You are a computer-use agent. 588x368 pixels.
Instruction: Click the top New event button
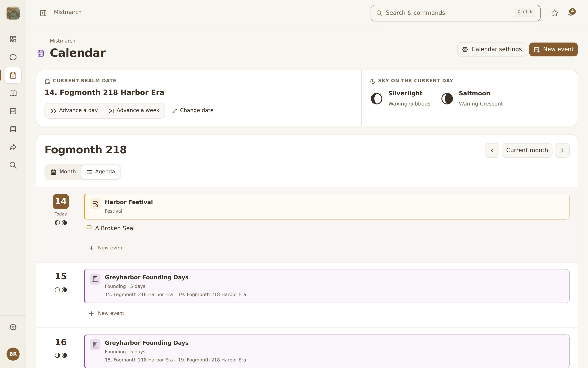[x=553, y=49]
